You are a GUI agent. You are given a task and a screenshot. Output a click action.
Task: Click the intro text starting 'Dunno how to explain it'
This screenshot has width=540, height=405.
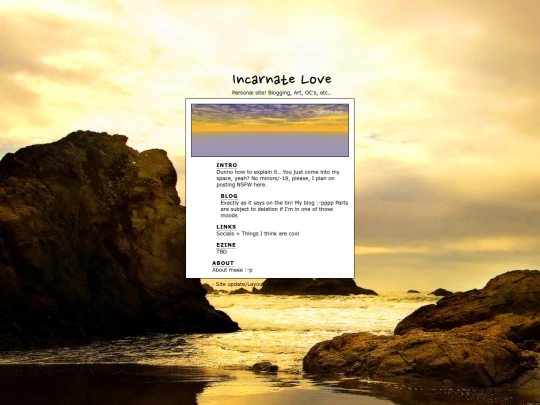pos(278,178)
